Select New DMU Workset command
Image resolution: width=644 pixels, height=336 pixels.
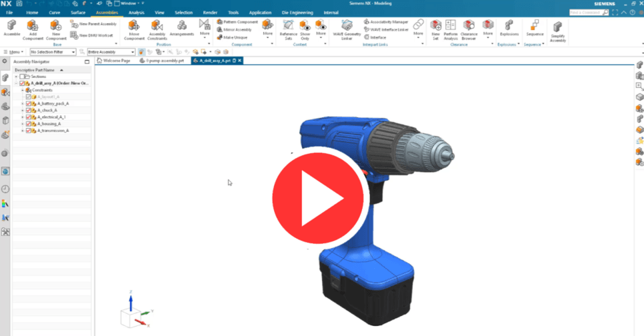coord(92,35)
